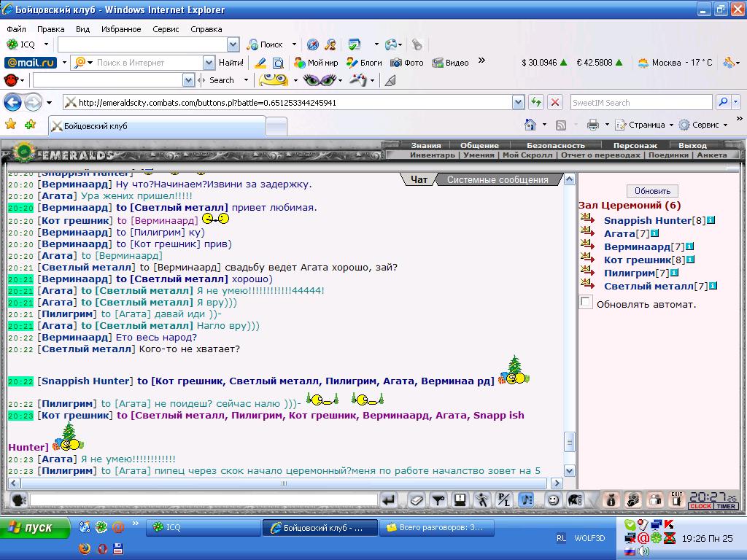The height and width of the screenshot is (560, 747).
Task: Open the Избранное menu
Action: click(x=121, y=29)
